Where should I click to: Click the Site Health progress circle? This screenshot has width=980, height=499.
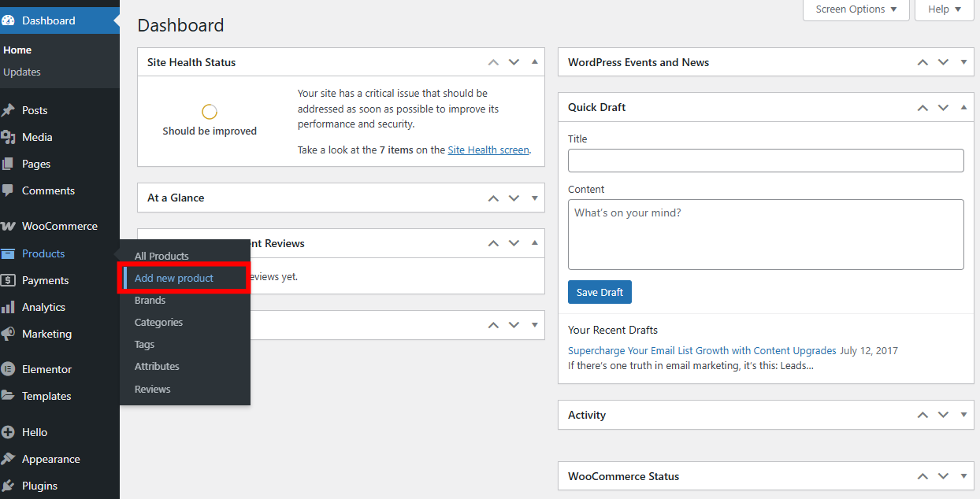coord(209,111)
